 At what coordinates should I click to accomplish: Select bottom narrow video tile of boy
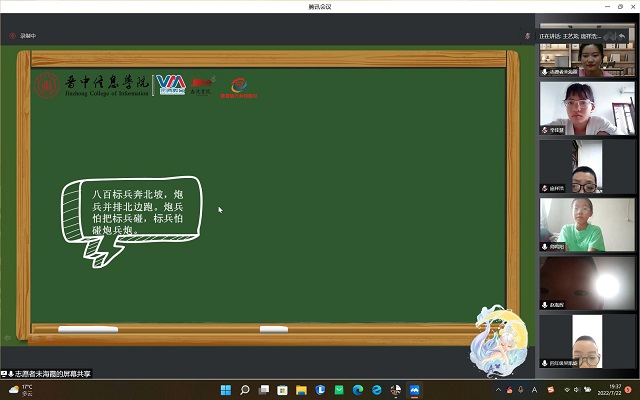click(x=587, y=341)
